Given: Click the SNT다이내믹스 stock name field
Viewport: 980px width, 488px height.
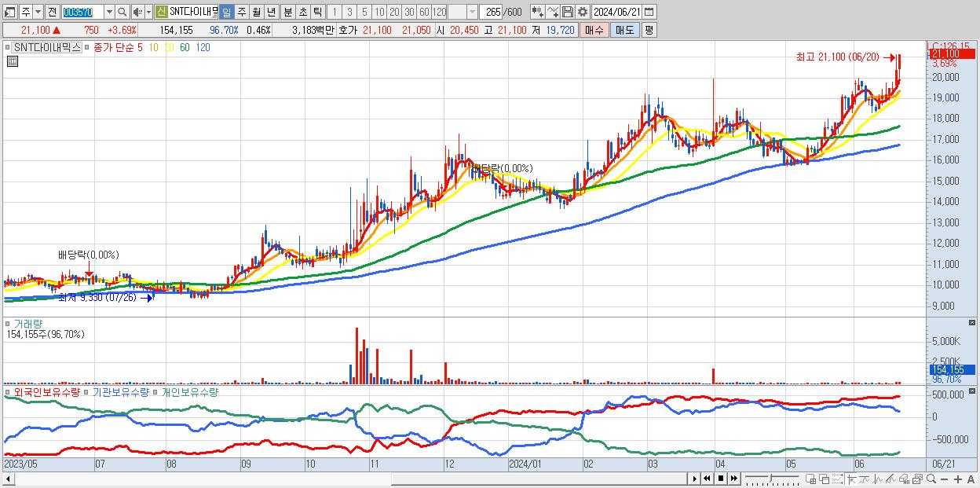Looking at the screenshot, I should [x=193, y=12].
